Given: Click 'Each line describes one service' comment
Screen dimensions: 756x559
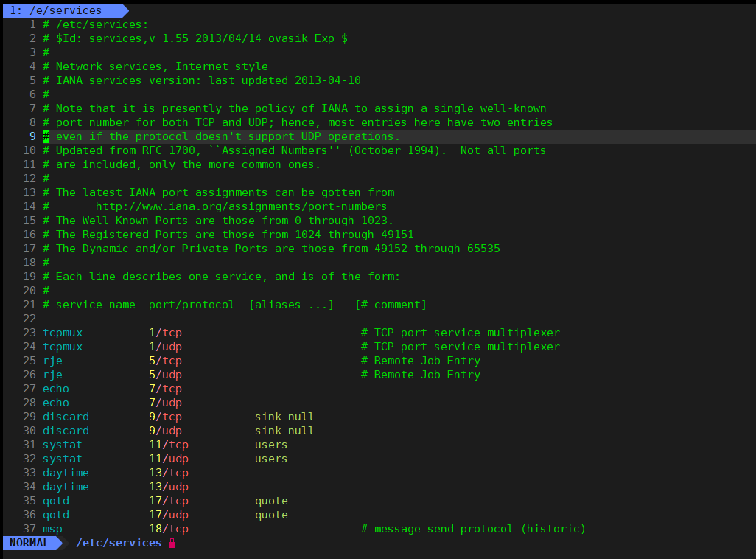Looking at the screenshot, I should (221, 277).
